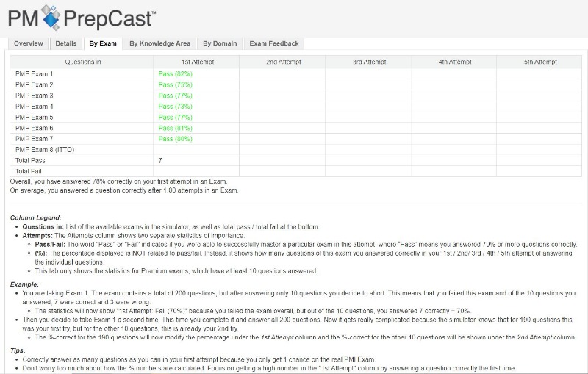Select the 'PMP Exam 3' row label
588x374 pixels.
(34, 96)
